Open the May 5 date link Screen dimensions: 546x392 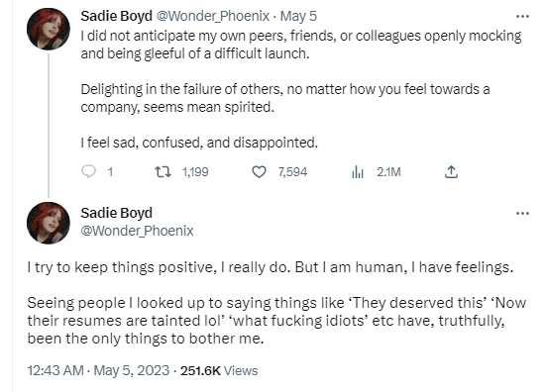click(298, 16)
